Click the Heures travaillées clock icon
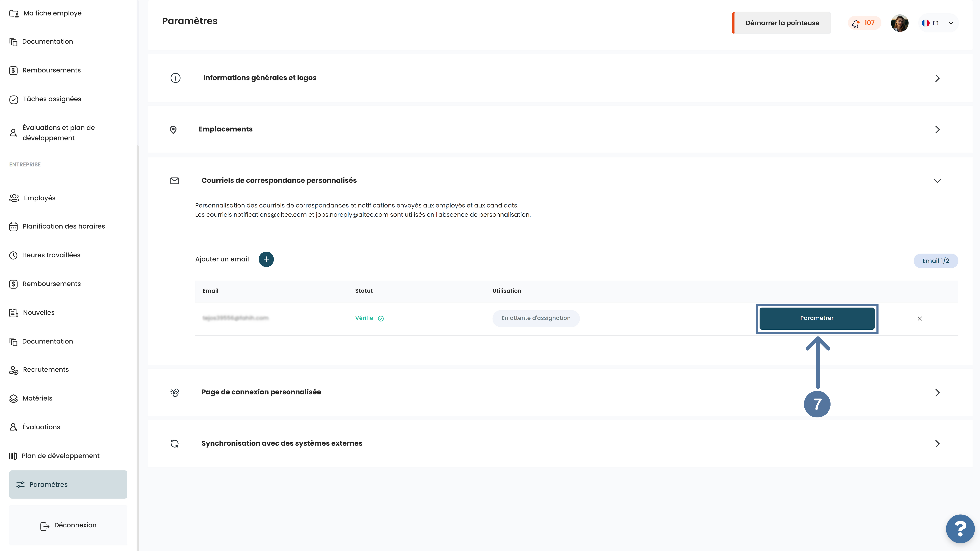The height and width of the screenshot is (551, 980). (x=13, y=255)
